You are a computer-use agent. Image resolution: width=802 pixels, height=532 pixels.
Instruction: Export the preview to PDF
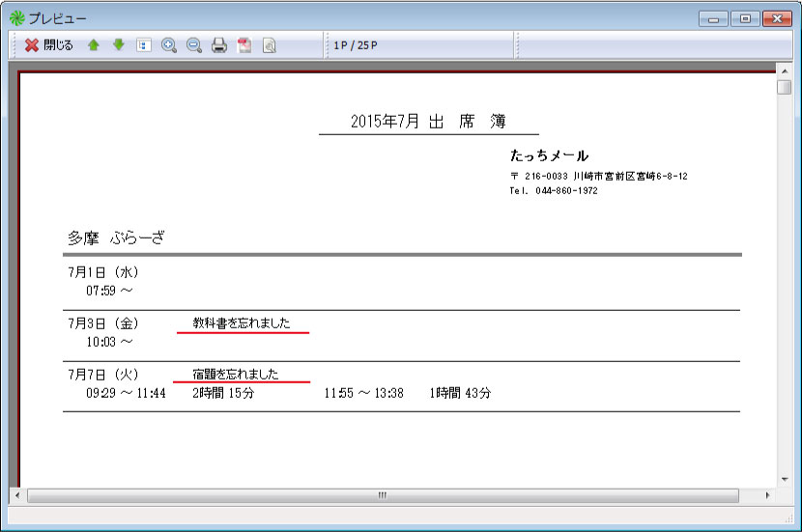pyautogui.click(x=244, y=45)
